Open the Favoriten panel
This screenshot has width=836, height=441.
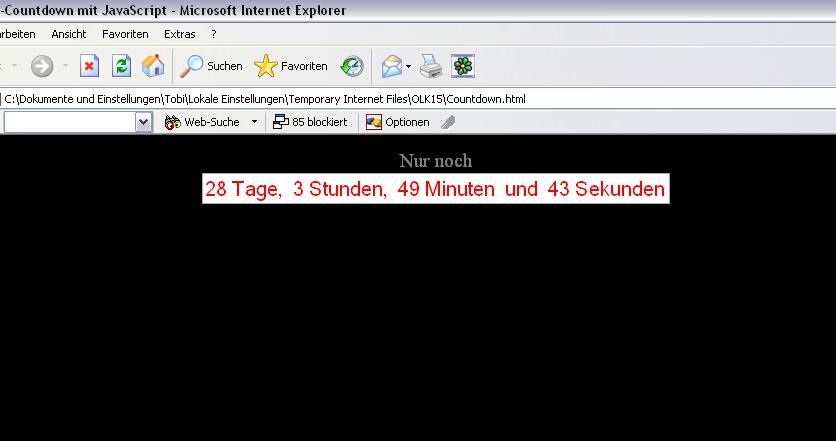291,66
